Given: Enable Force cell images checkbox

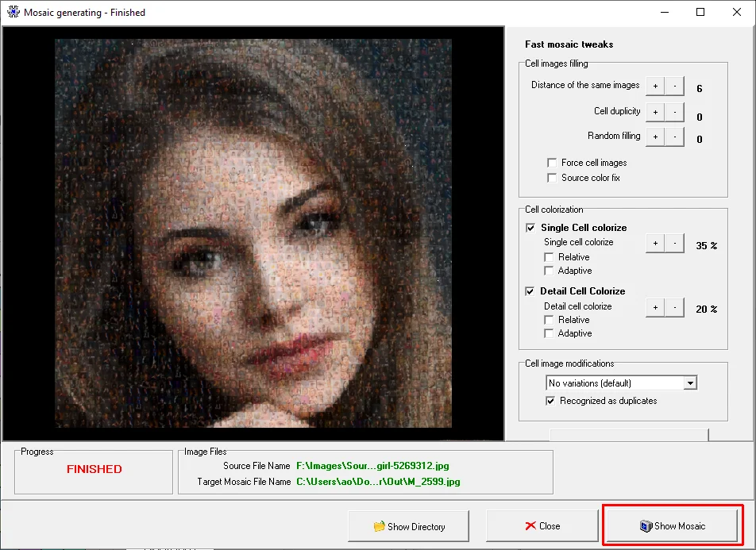Looking at the screenshot, I should pyautogui.click(x=552, y=163).
